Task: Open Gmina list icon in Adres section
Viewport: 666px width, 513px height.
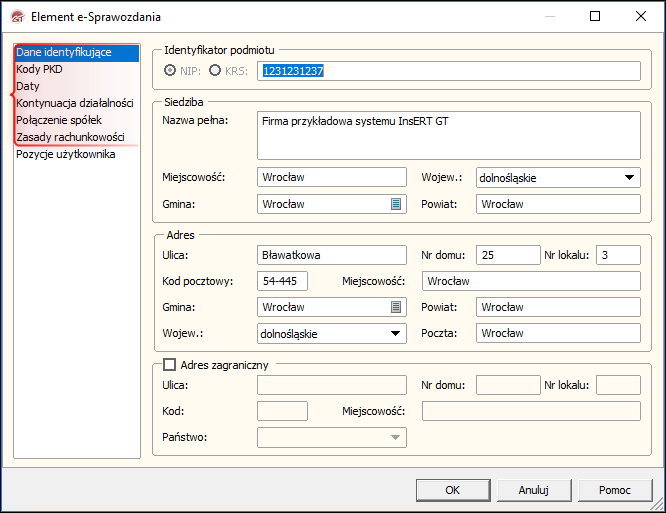Action: tap(395, 307)
